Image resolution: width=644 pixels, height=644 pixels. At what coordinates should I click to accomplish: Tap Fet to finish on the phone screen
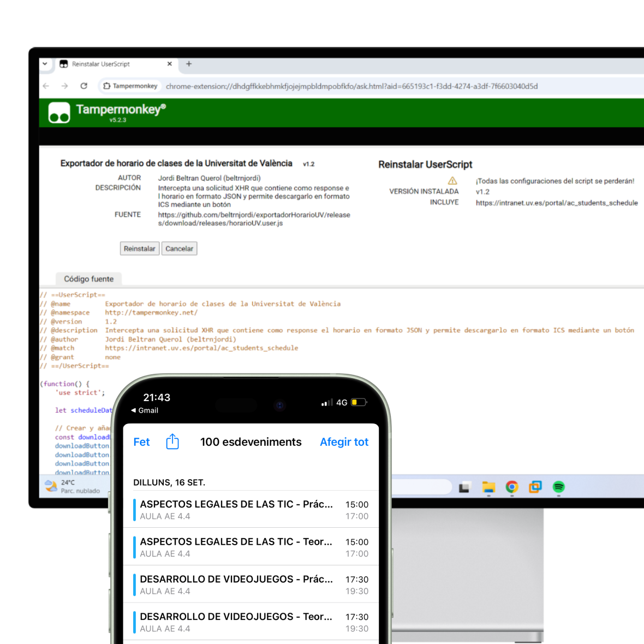[x=141, y=442]
